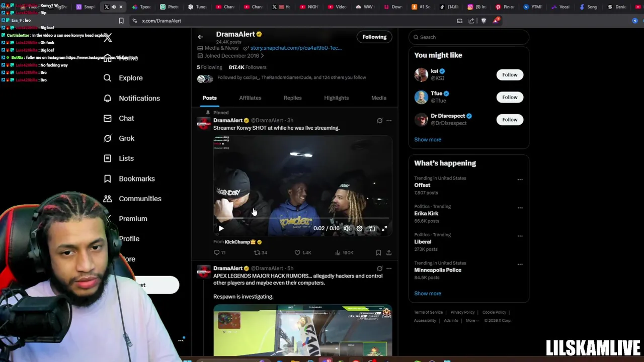Screen dimensions: 644x362
Task: Open the ksi profile avatar in suggestions
Action: pyautogui.click(x=421, y=75)
